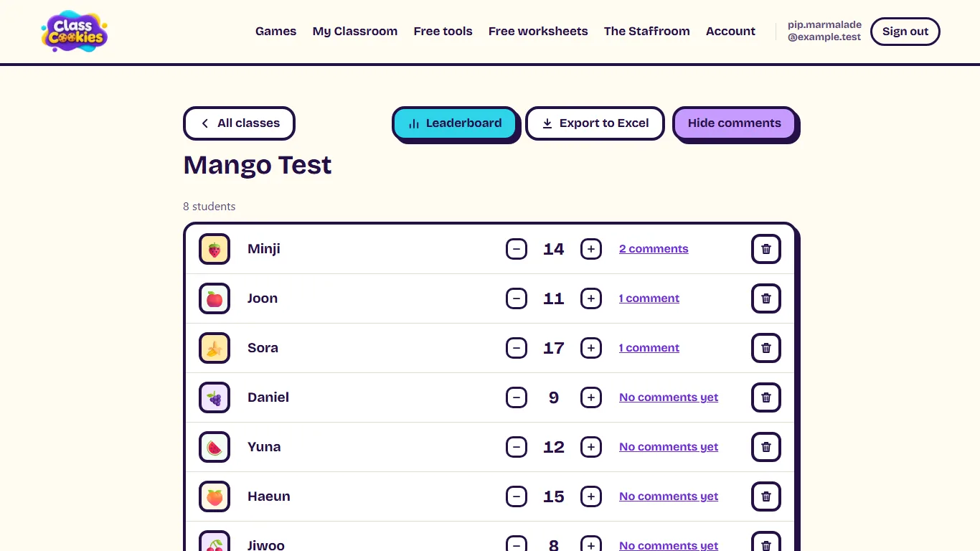Delete Minji with the trash icon
Screen dimensions: 980x551
[766, 249]
